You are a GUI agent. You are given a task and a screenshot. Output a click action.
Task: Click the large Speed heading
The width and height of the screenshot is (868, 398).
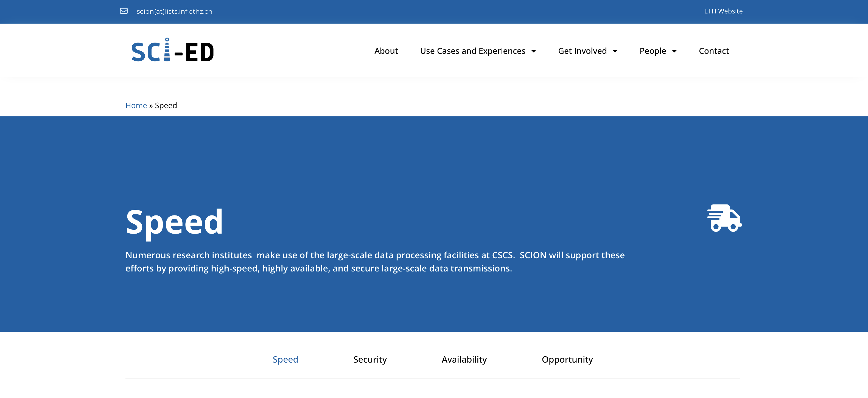[x=174, y=222]
